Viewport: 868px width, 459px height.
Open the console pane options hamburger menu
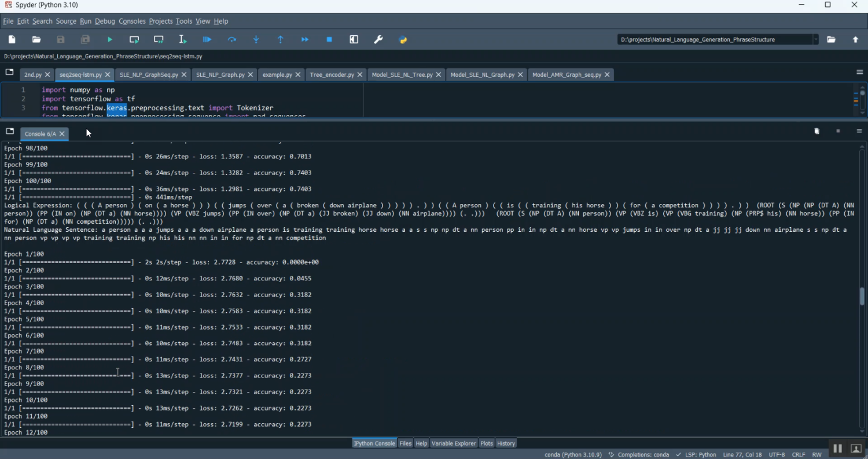[x=859, y=131]
